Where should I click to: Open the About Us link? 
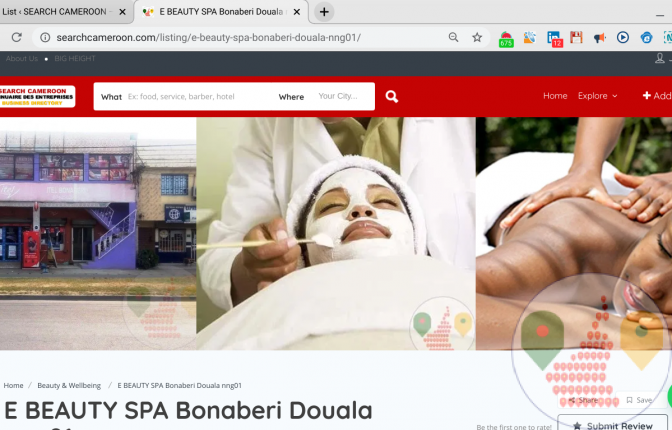(22, 58)
